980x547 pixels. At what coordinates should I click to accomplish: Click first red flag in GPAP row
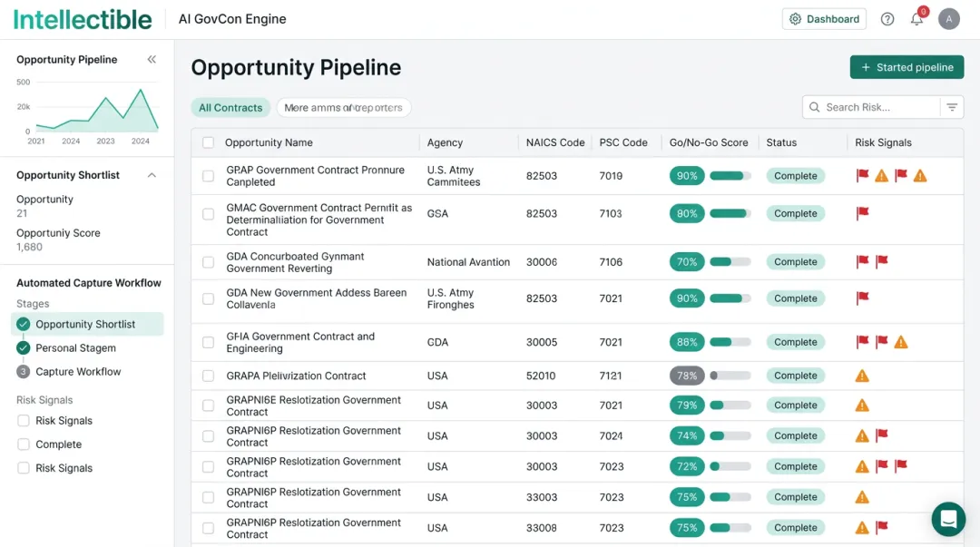coord(863,176)
